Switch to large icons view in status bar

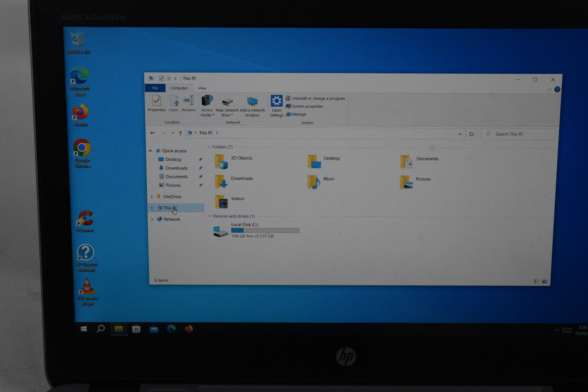[x=545, y=282]
